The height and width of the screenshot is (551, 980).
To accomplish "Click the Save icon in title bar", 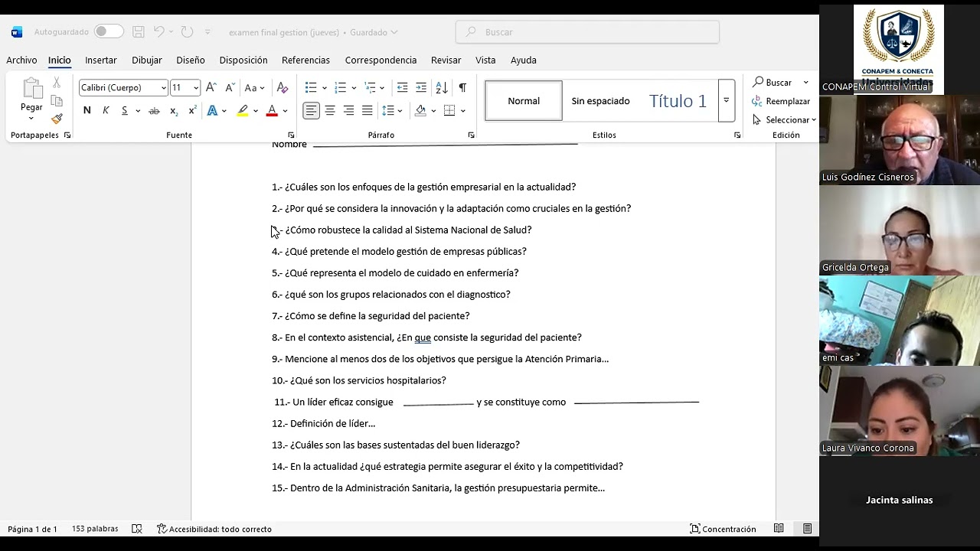I will tap(139, 32).
